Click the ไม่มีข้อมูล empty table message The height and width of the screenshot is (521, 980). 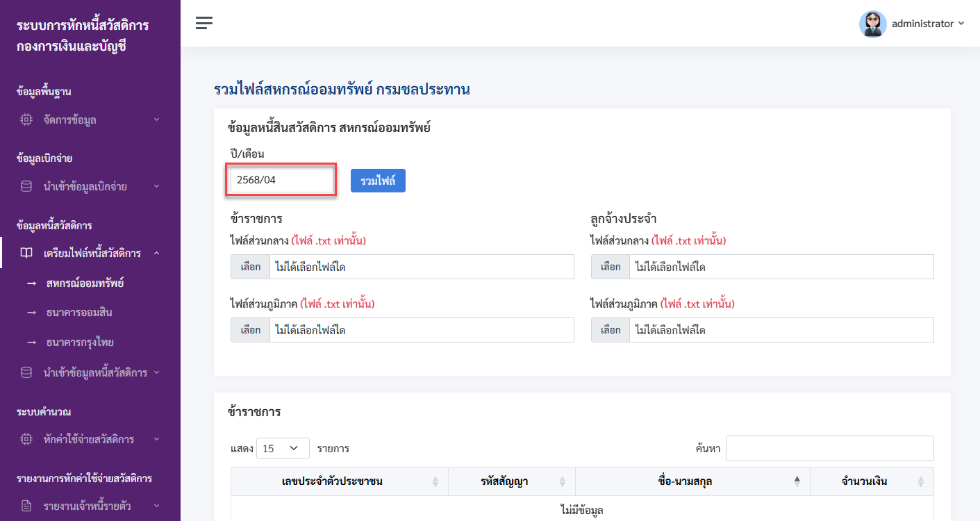(x=581, y=511)
